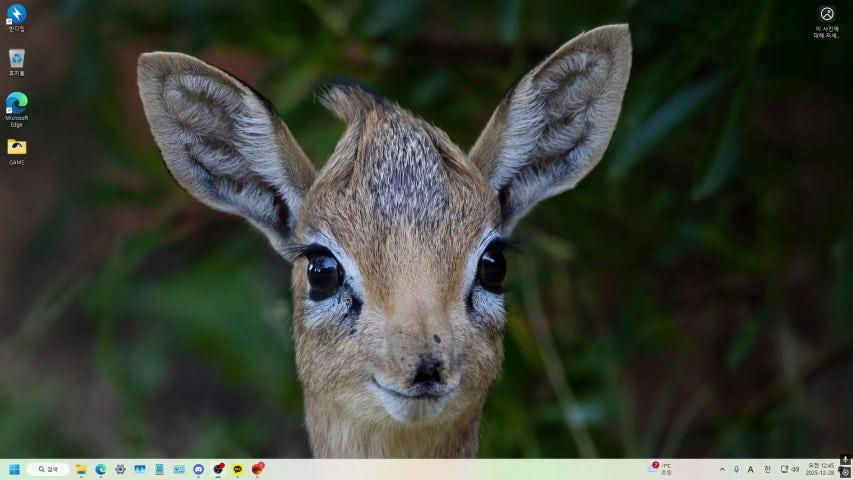Viewport: 853px width, 480px height.
Task: Select the Microsoft Edge desktop shortcut
Action: [x=16, y=105]
